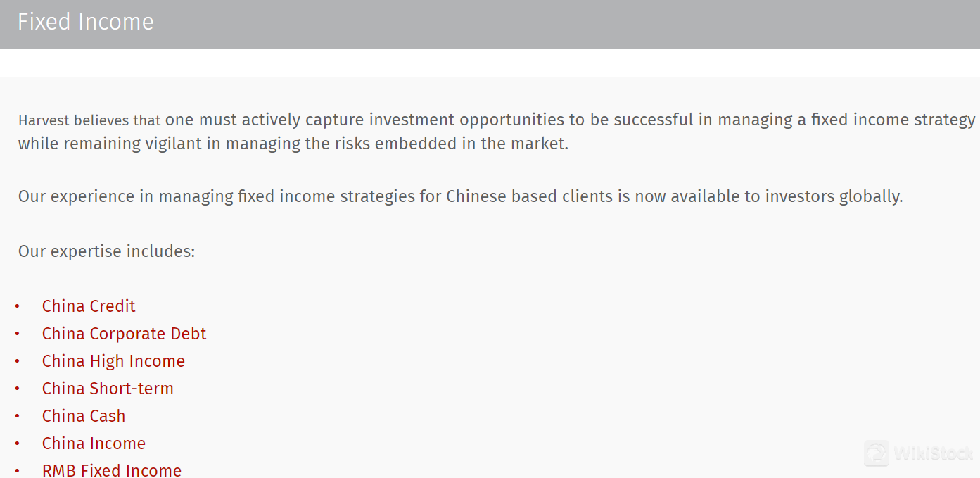Click the red bullet beside RMB Fixed Income
Image resolution: width=980 pixels, height=478 pixels.
[x=17, y=471]
